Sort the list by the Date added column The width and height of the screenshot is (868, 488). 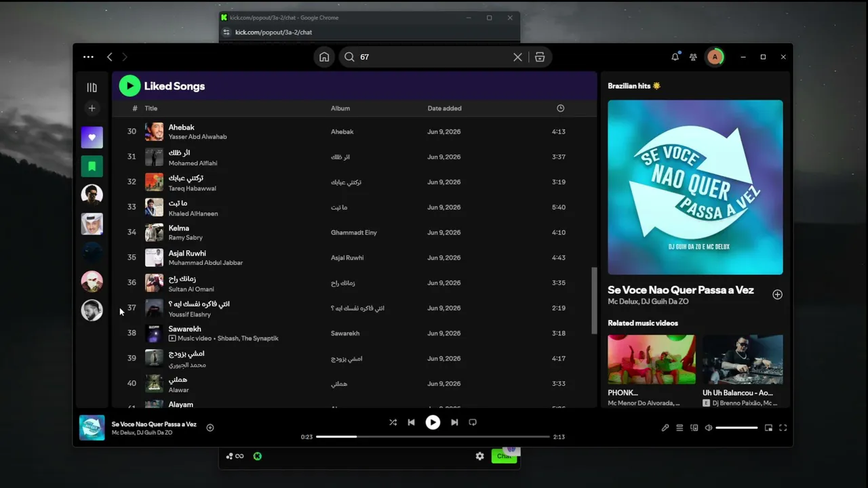[x=444, y=108]
